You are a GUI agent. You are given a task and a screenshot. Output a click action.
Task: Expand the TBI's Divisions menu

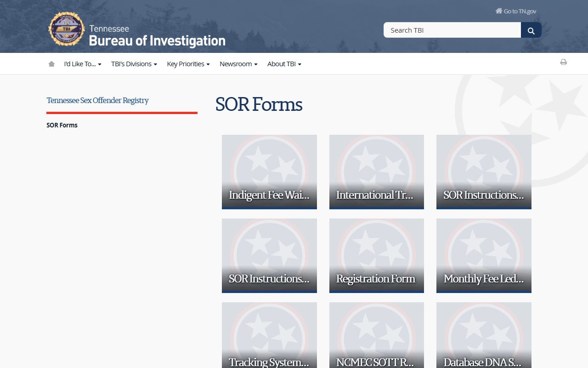(134, 64)
